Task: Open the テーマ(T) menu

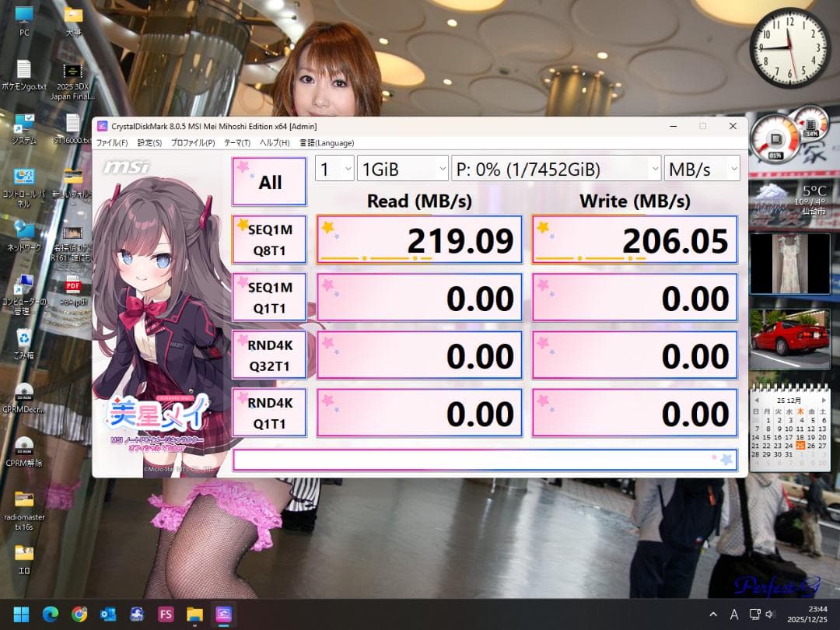Action: [237, 142]
